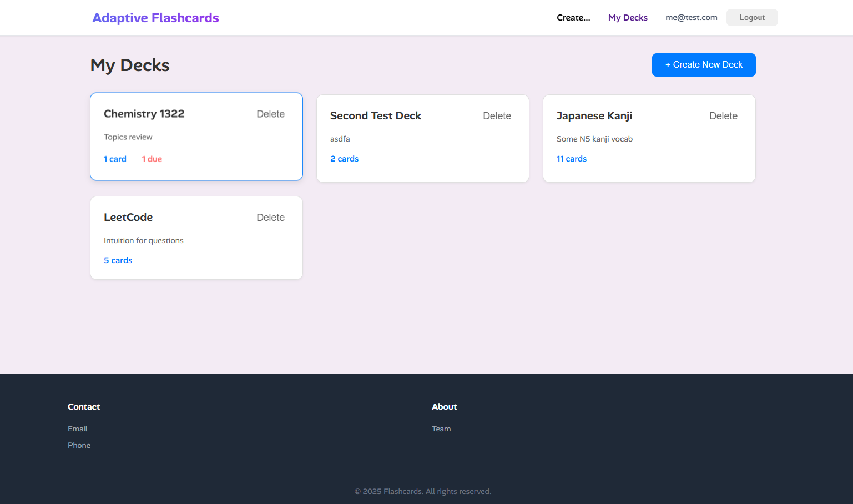Click Some N5 kanji vocab description

[595, 139]
